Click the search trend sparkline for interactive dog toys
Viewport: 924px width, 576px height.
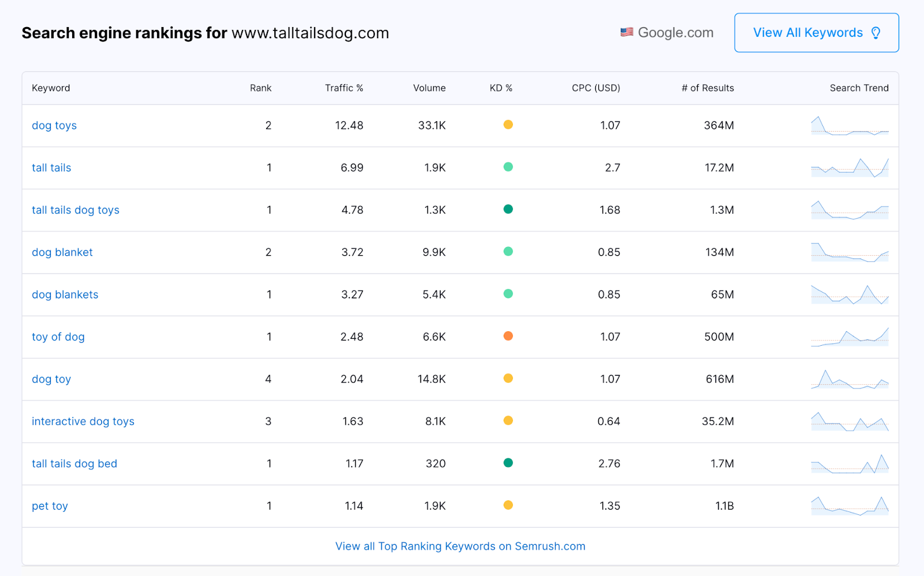pyautogui.click(x=850, y=421)
